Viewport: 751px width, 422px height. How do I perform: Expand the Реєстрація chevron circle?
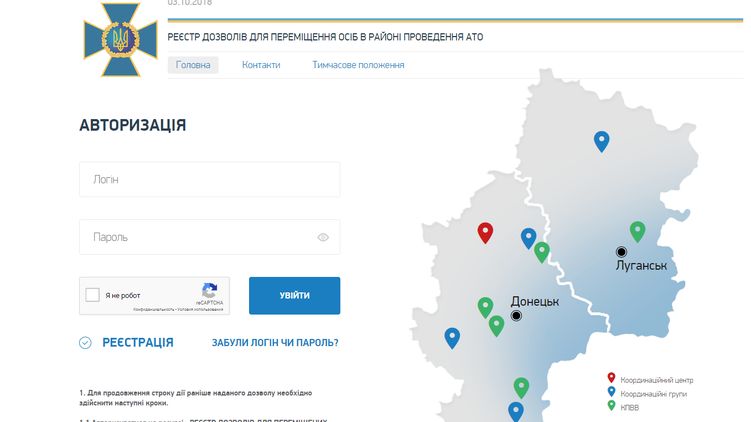pos(85,343)
